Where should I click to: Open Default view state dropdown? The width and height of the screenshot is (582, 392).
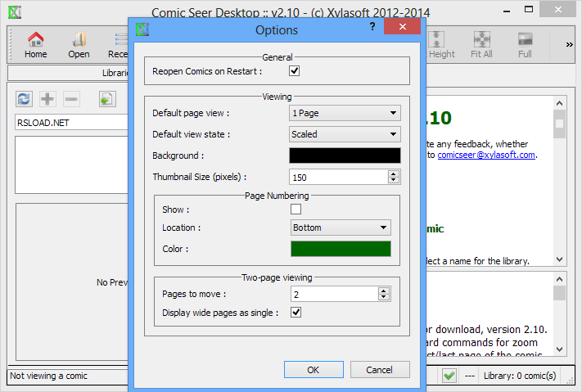pyautogui.click(x=345, y=134)
